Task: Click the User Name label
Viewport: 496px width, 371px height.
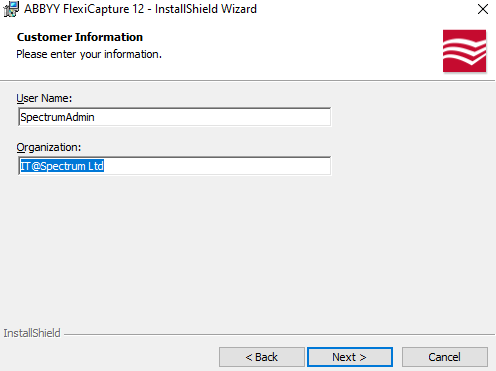Action: click(44, 98)
